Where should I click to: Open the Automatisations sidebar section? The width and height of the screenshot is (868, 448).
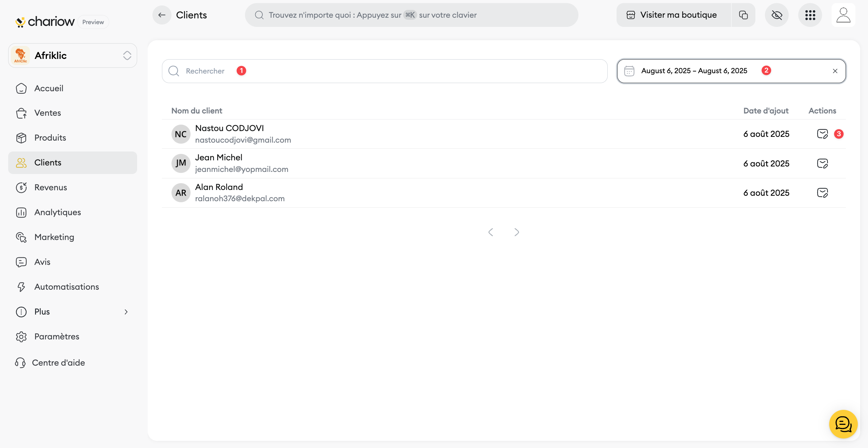point(66,287)
